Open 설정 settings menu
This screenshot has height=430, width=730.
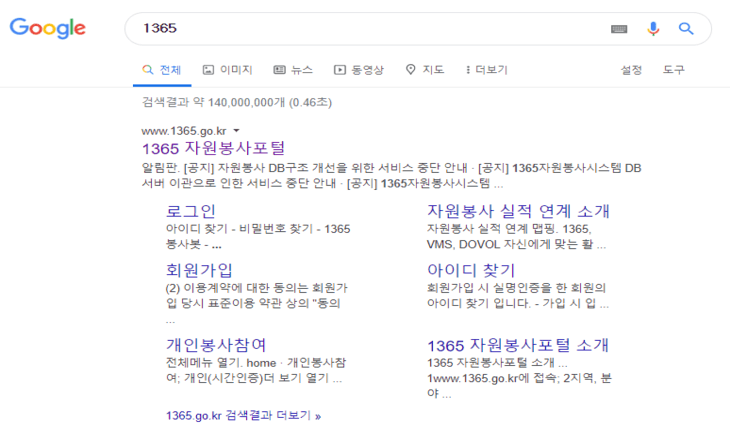pyautogui.click(x=631, y=70)
